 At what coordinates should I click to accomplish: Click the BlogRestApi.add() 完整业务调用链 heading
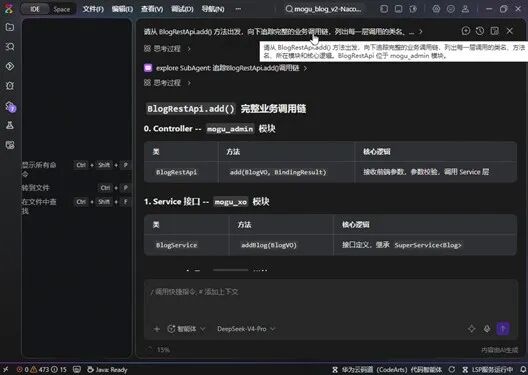coord(226,109)
